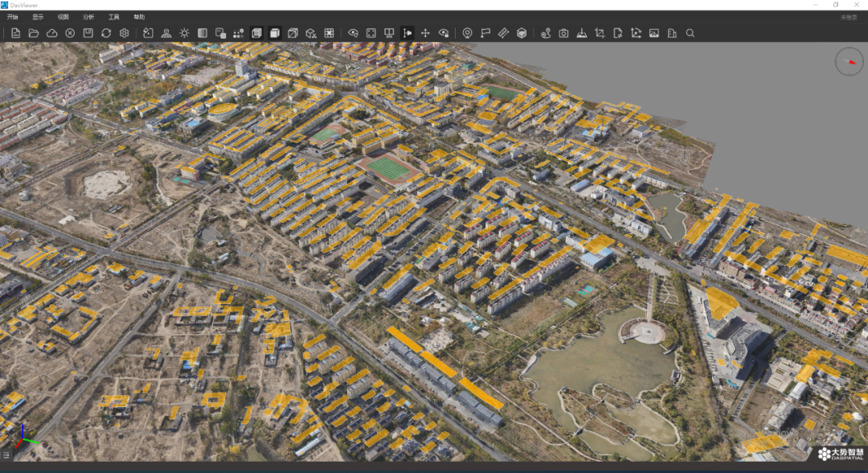Screen dimensions: 868x473
Task: Expand the 分析 menu
Action: pos(88,17)
